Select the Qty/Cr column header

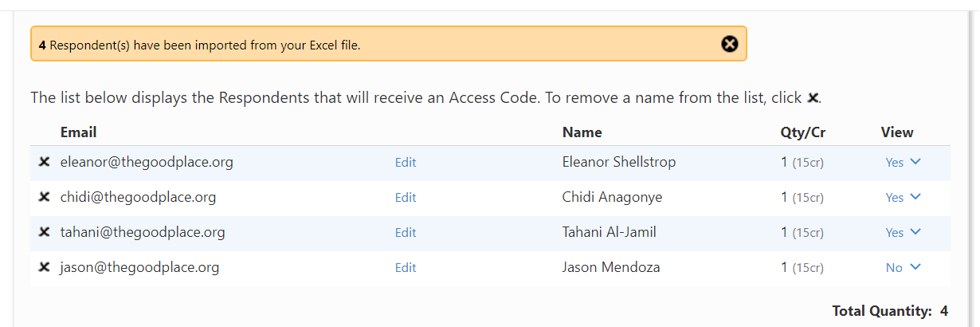803,132
